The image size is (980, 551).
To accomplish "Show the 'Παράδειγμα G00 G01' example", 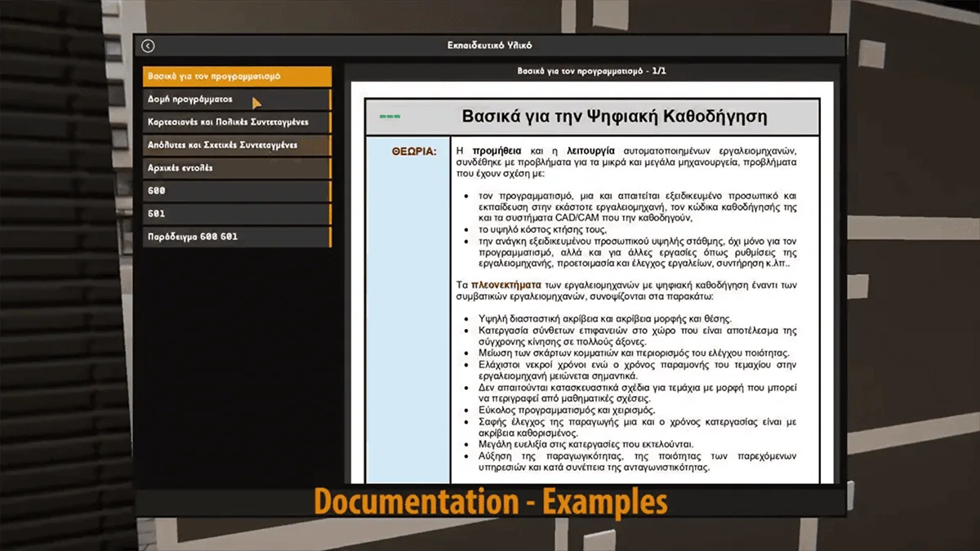I will [x=238, y=237].
